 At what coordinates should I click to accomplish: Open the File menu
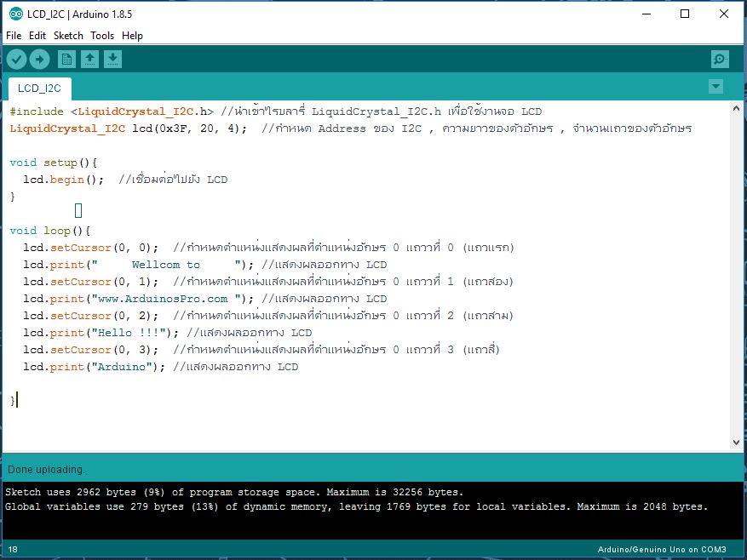(x=14, y=36)
